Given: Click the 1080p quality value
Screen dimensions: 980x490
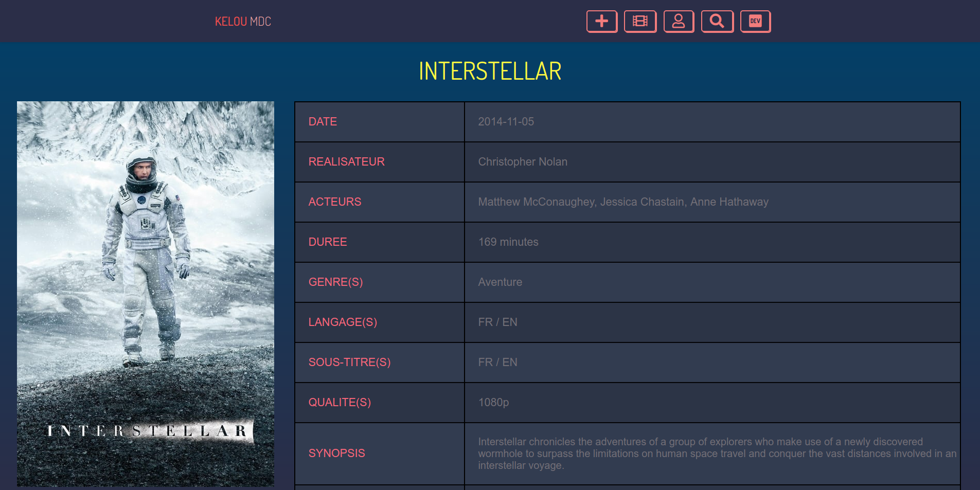Looking at the screenshot, I should (493, 403).
